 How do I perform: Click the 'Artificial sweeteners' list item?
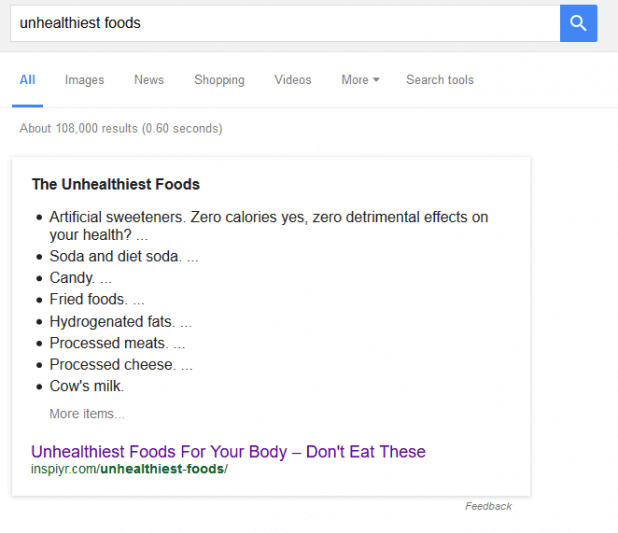point(269,226)
